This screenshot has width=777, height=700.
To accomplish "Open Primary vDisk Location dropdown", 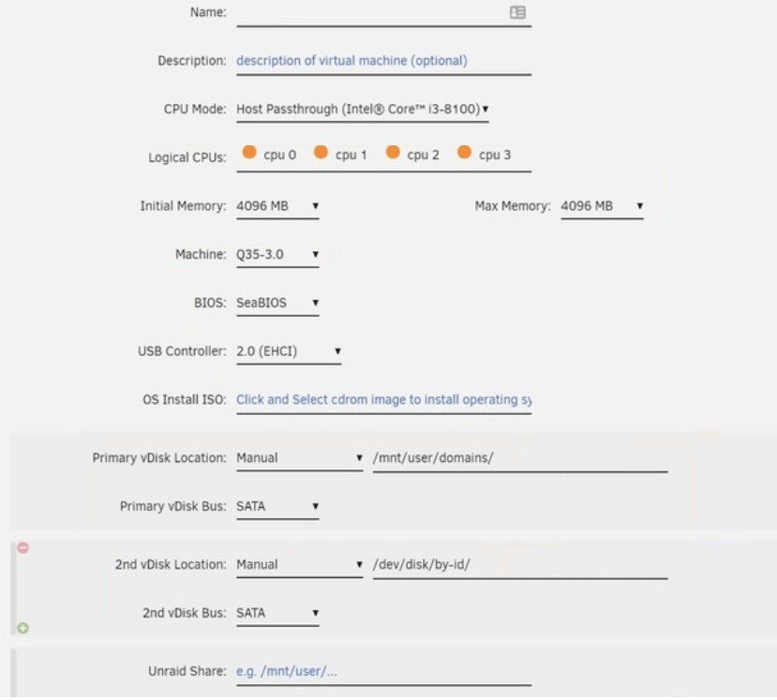I will [299, 458].
